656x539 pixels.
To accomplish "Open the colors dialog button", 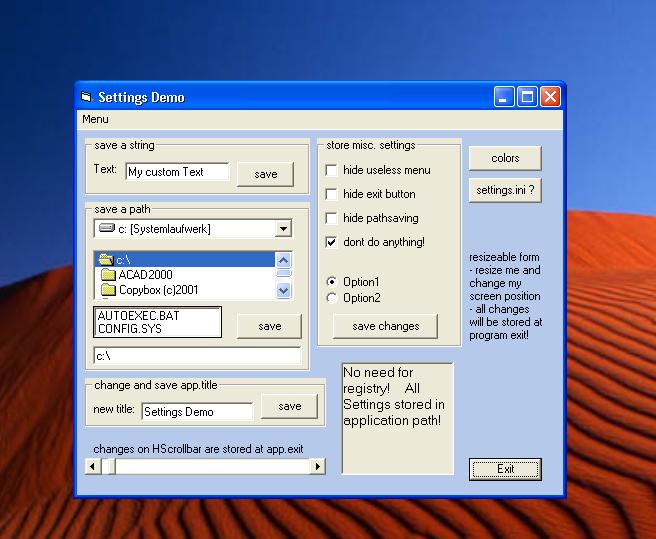I will pyautogui.click(x=505, y=158).
